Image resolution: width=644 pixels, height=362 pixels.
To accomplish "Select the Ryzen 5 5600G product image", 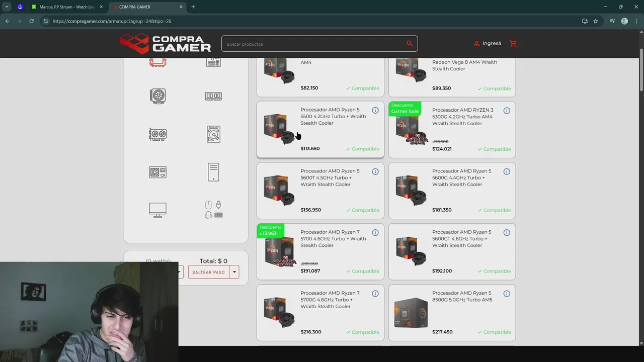I will 411,191.
